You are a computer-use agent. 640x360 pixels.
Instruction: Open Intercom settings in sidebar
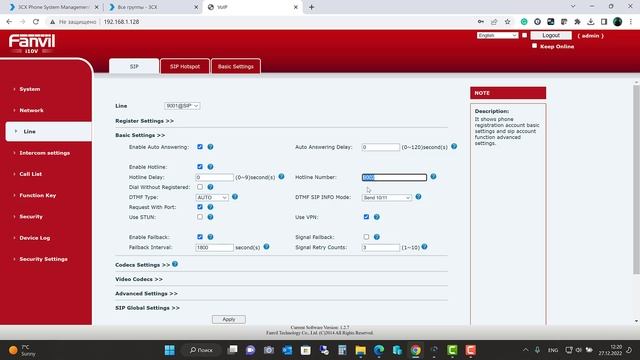coord(44,153)
